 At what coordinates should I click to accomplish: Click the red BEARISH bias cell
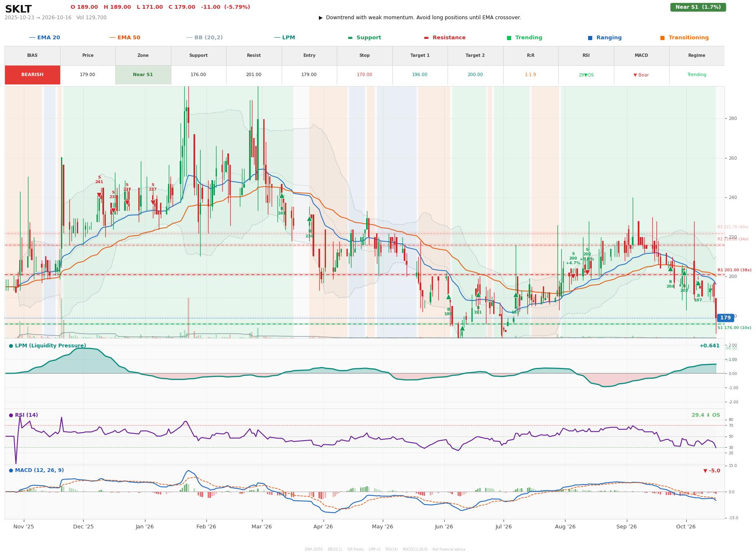[32, 75]
